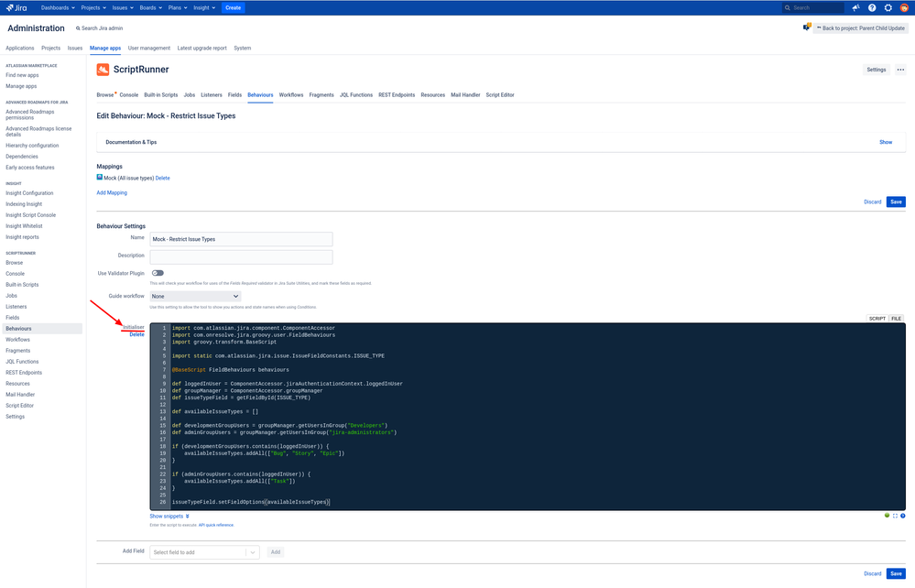915x588 pixels.
Task: Click the ScriptRunner more options ellipsis
Action: click(899, 69)
